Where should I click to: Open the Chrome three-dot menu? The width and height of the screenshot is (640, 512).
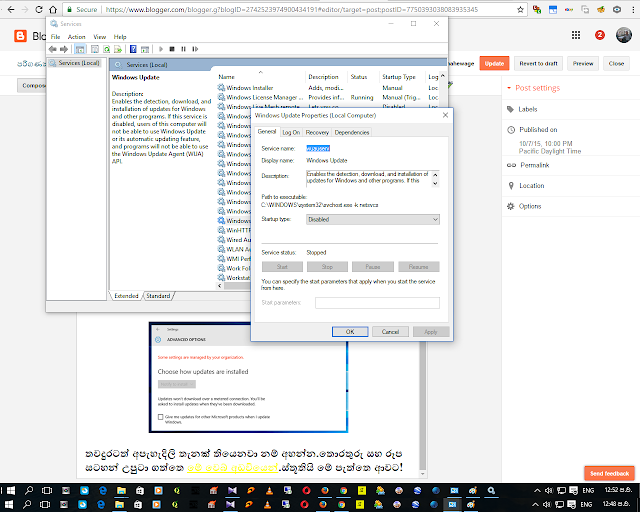click(633, 9)
